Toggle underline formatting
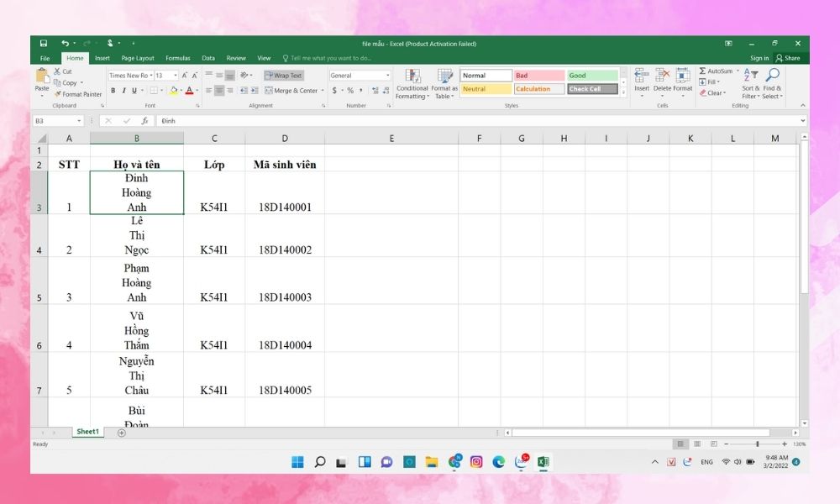 134,91
